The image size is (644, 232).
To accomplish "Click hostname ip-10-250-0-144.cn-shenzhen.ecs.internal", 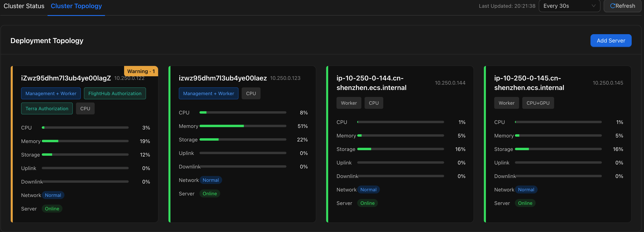I will click(371, 83).
